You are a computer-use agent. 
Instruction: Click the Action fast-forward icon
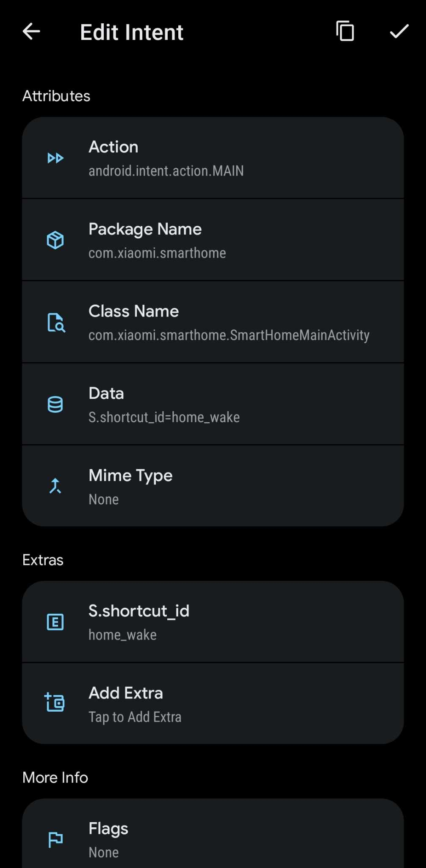pos(55,158)
